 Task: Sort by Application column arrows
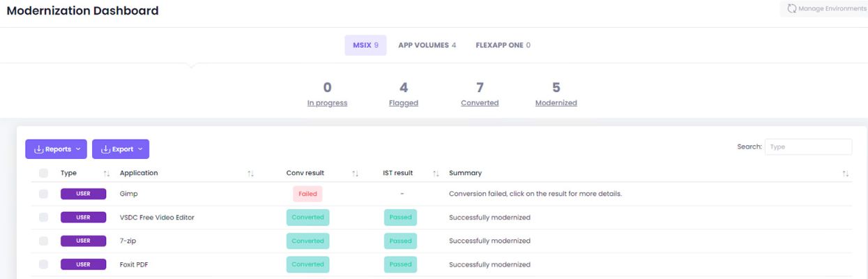point(250,173)
